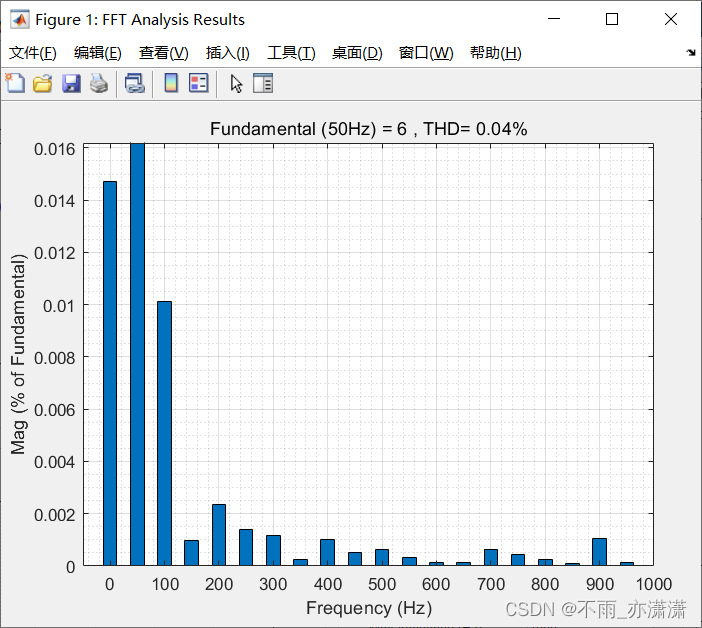Image resolution: width=702 pixels, height=628 pixels.
Task: Open the 查看(V) menu
Action: click(163, 53)
